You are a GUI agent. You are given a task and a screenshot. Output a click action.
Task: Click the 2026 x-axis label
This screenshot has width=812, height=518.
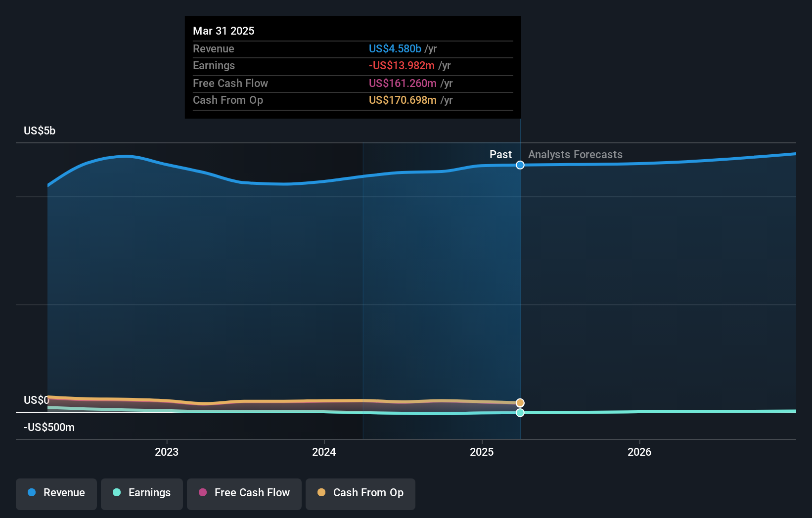coord(639,452)
